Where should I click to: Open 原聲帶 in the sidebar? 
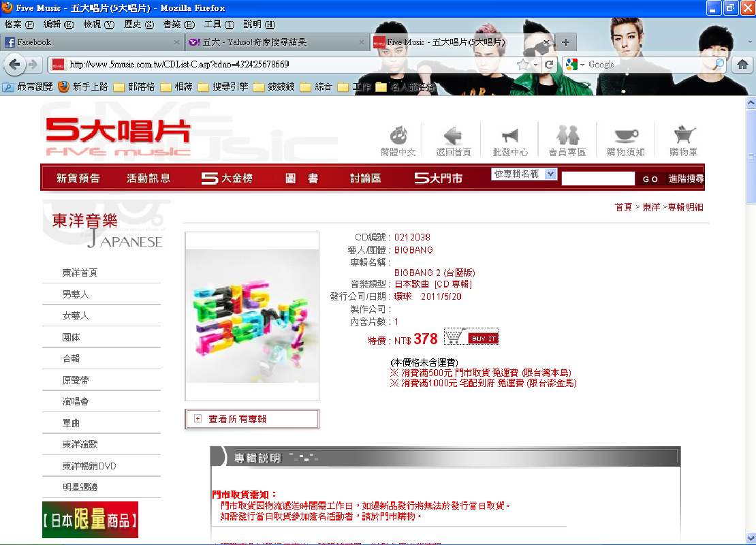(x=75, y=380)
